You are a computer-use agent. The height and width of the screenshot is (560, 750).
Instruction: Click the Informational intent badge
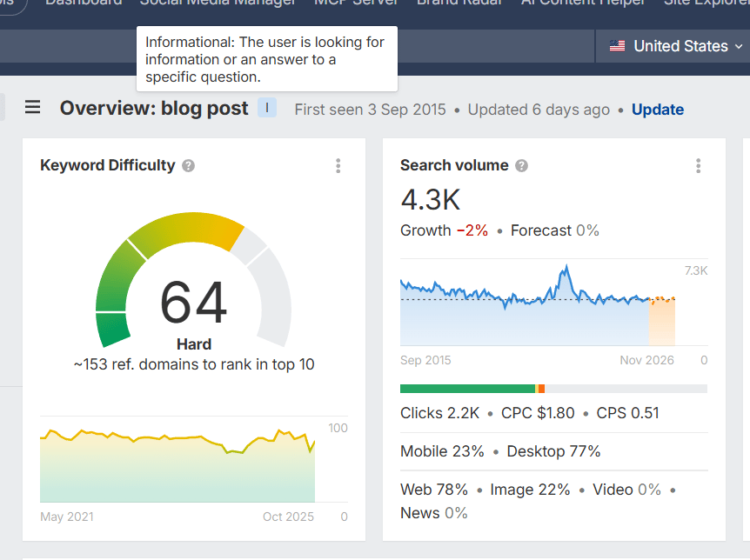coord(267,108)
